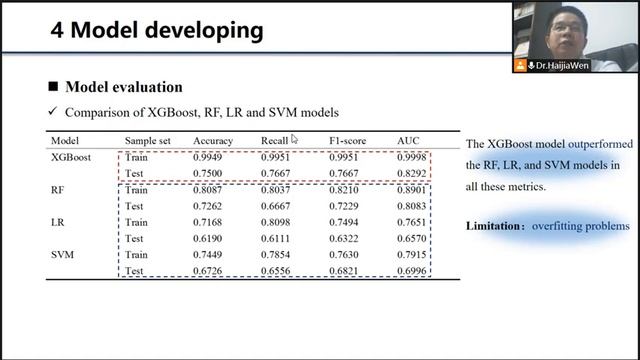Click XGBoost test AUC value 0.8292
Screen dimensions: 640x360
pos(411,173)
